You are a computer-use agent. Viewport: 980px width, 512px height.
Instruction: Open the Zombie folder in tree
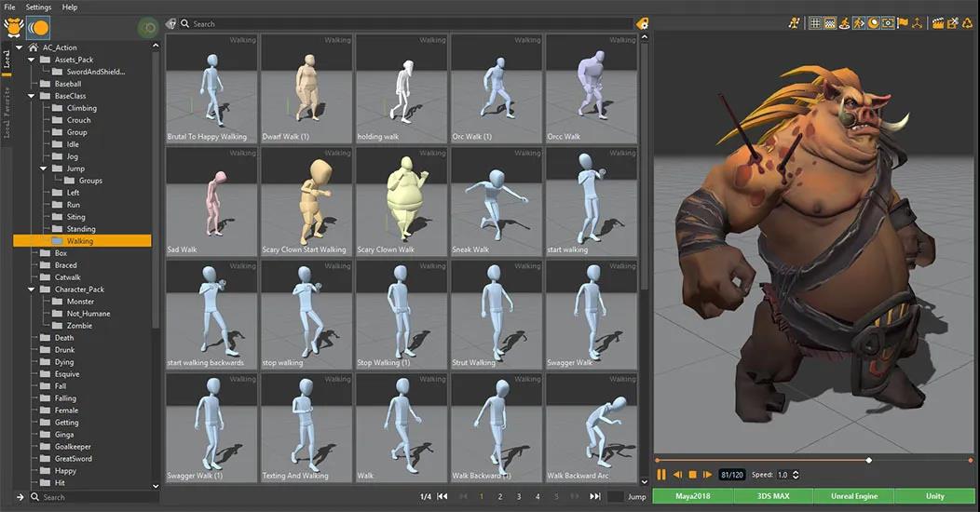tap(79, 326)
